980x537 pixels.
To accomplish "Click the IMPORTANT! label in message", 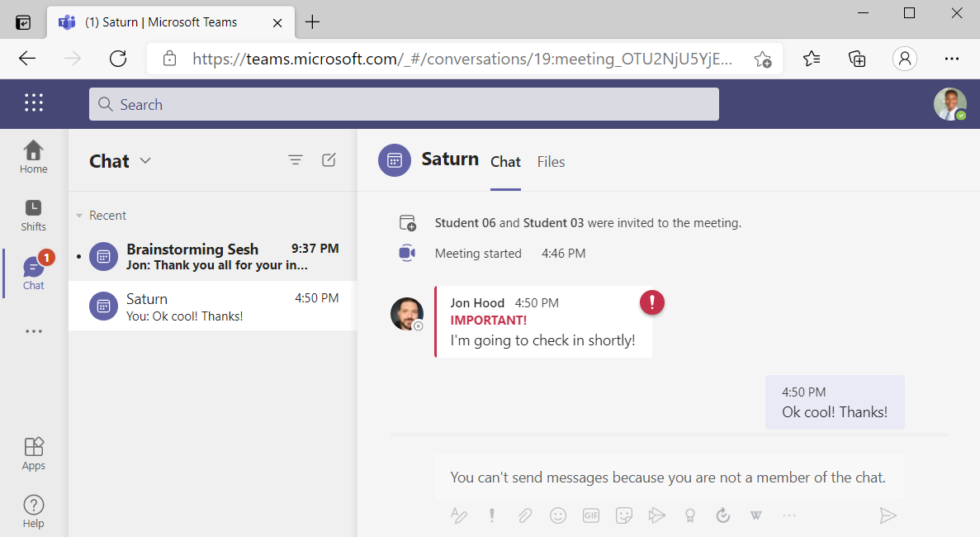I will click(488, 320).
